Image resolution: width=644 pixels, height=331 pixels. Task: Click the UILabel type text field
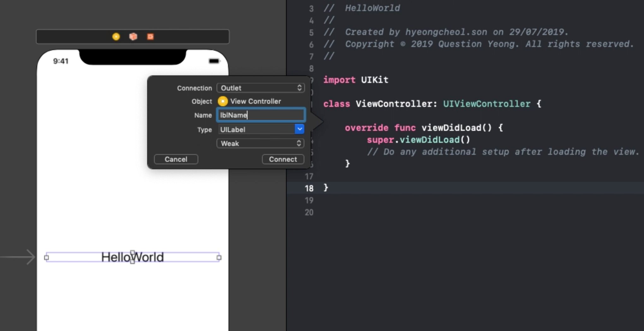click(x=256, y=129)
